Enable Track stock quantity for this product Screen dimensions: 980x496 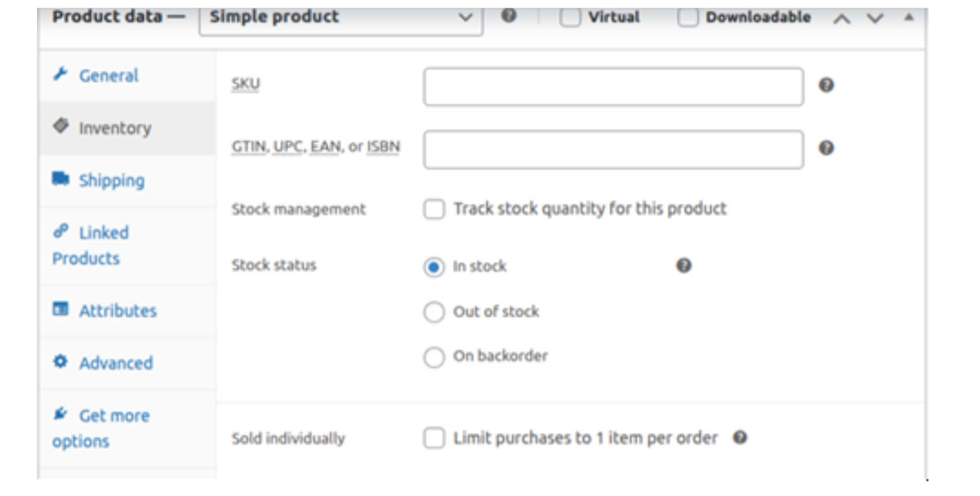434,209
